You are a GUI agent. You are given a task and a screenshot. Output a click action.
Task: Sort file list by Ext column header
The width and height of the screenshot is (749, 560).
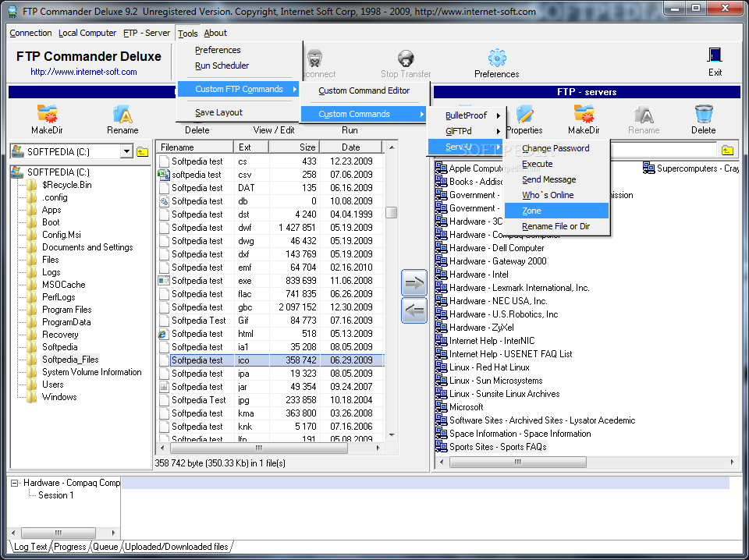tap(251, 147)
